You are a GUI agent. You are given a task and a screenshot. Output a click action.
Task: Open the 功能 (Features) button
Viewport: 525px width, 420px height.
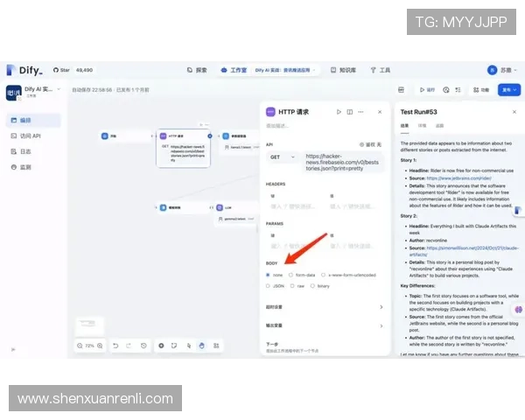click(x=481, y=90)
